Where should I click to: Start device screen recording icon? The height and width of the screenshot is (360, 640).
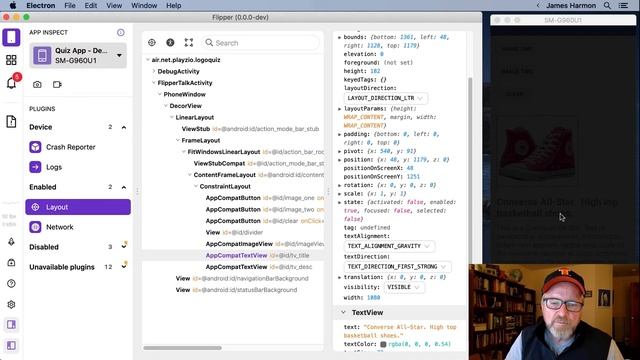(x=57, y=84)
